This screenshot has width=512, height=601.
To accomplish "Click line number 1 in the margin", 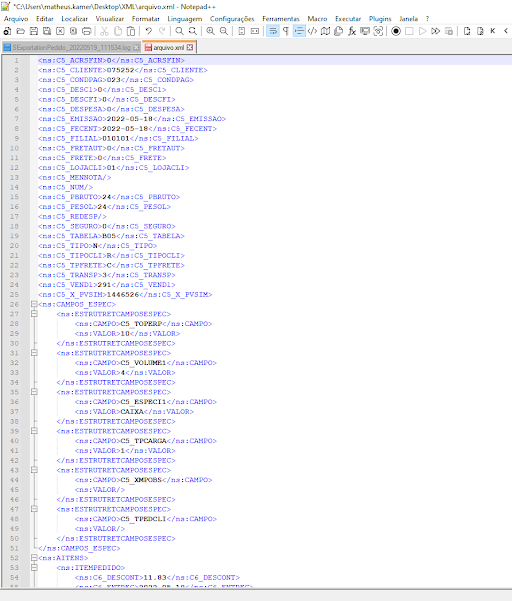I will click(16, 60).
